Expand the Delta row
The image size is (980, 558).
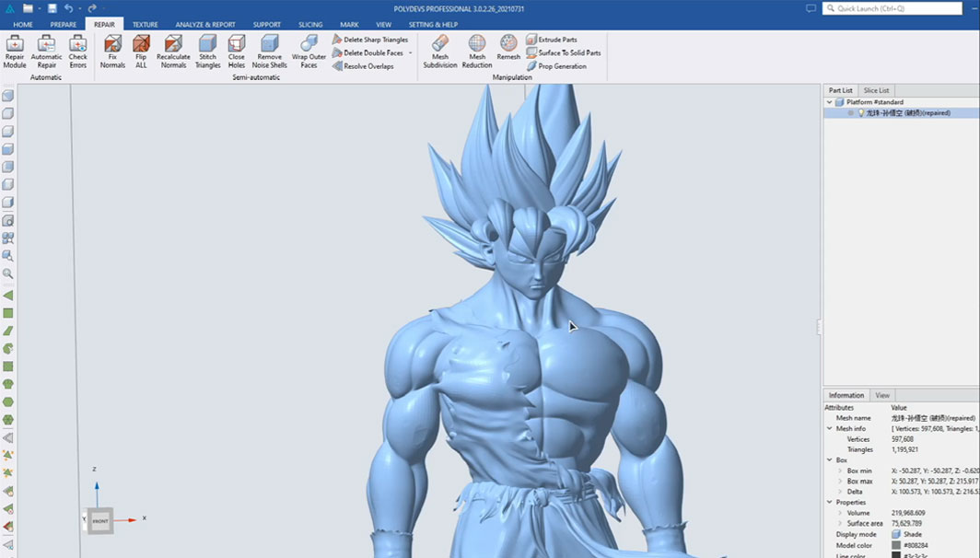(840, 492)
